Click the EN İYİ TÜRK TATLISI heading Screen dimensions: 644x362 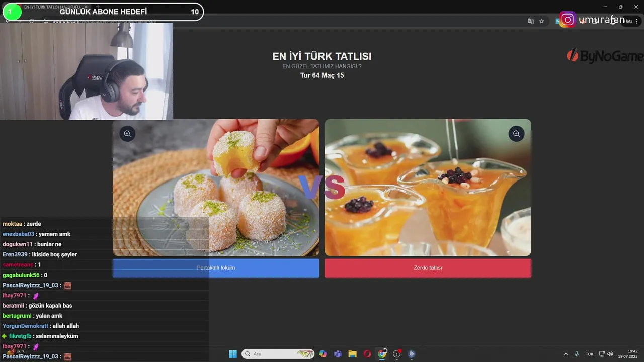coord(322,57)
